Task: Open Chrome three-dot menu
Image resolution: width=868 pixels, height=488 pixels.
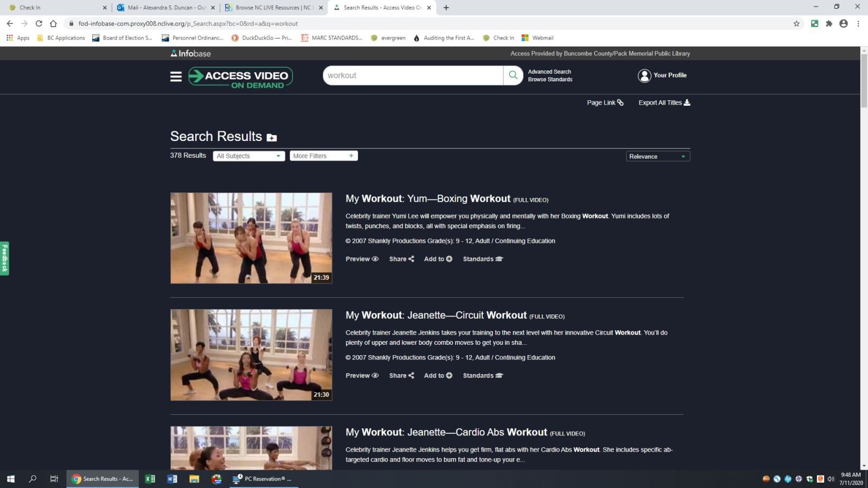Action: pos(858,23)
